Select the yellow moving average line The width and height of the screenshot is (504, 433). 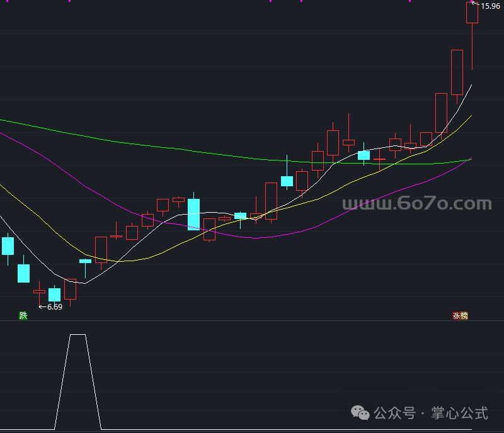point(126,261)
